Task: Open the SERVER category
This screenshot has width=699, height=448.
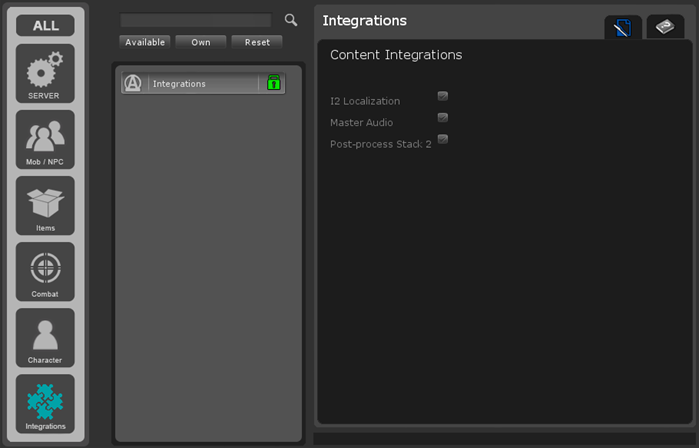Action: coord(45,74)
